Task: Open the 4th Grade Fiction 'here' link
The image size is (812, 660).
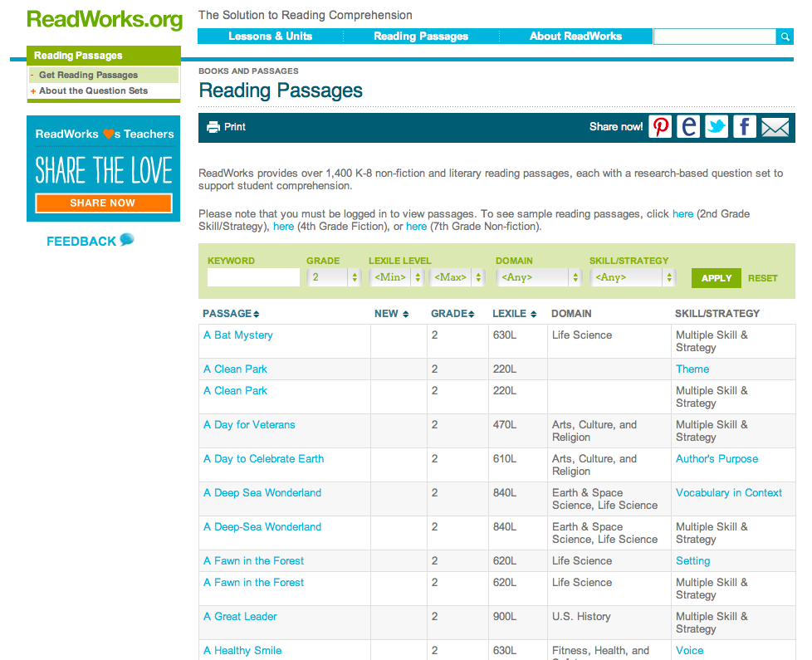Action: point(283,226)
